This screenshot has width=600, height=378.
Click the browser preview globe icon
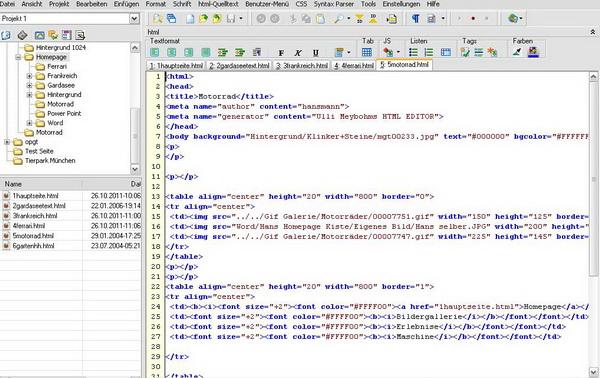(x=513, y=18)
